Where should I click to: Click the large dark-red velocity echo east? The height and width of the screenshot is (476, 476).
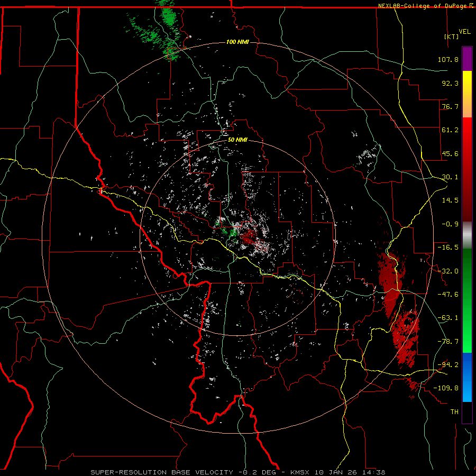(x=391, y=284)
